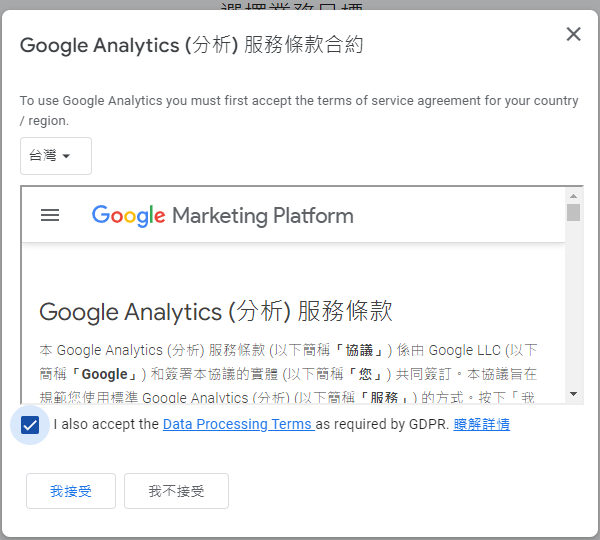Click the bold 「Google」 text in the terms
600x540 pixels.
[x=104, y=374]
